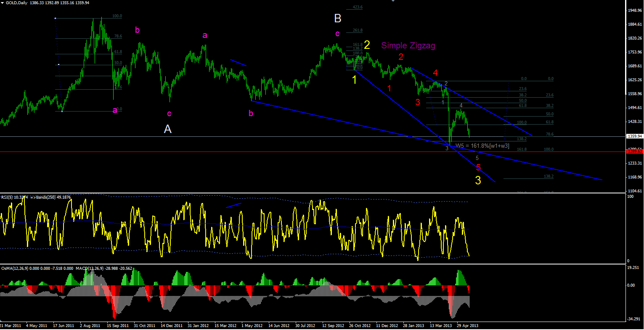Viewport: 644px width, 330px height.
Task: Click the 1820.24 price axis label
Action: pos(635,38)
